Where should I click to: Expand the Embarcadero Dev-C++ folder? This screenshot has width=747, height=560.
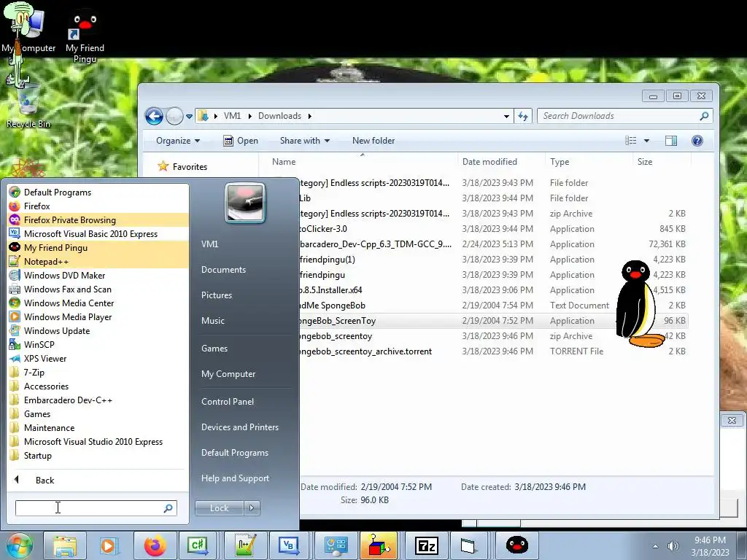click(x=98, y=400)
